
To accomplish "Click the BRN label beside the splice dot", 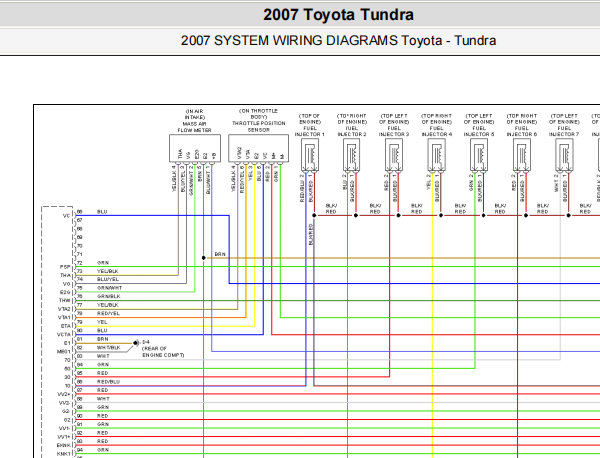I will (220, 254).
